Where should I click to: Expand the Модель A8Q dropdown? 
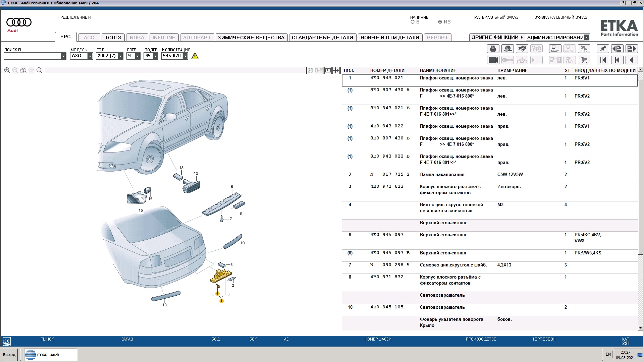(90, 56)
